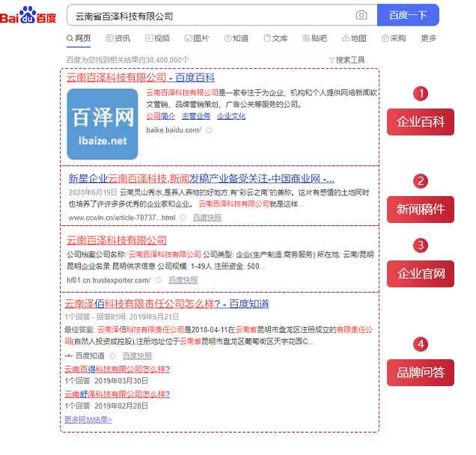Open 新星企业云南百泽科技 news result title

(201, 179)
